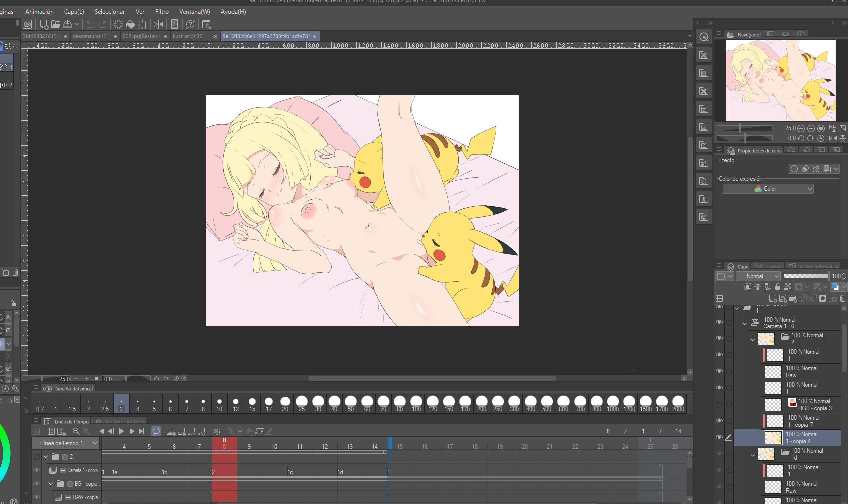The height and width of the screenshot is (504, 848).
Task: Hide the Carpeta 1 : 6 layer
Action: pyautogui.click(x=719, y=323)
